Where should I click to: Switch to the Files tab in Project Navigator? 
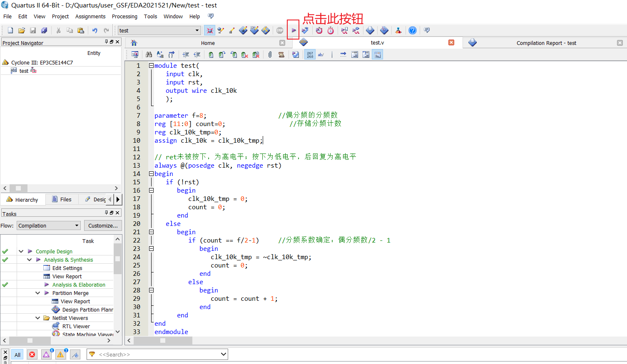[62, 200]
